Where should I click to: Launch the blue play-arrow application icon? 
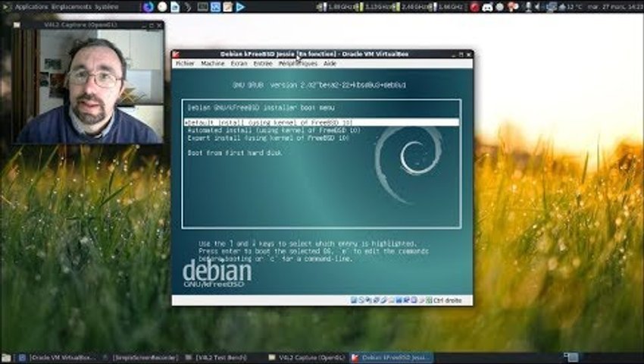pos(241,7)
